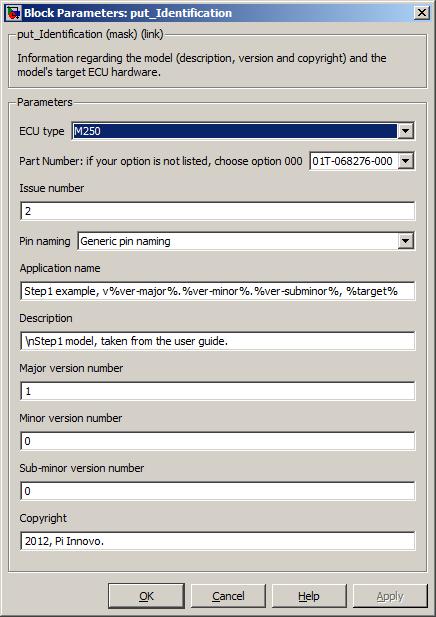Open Help for this block

pos(309,596)
